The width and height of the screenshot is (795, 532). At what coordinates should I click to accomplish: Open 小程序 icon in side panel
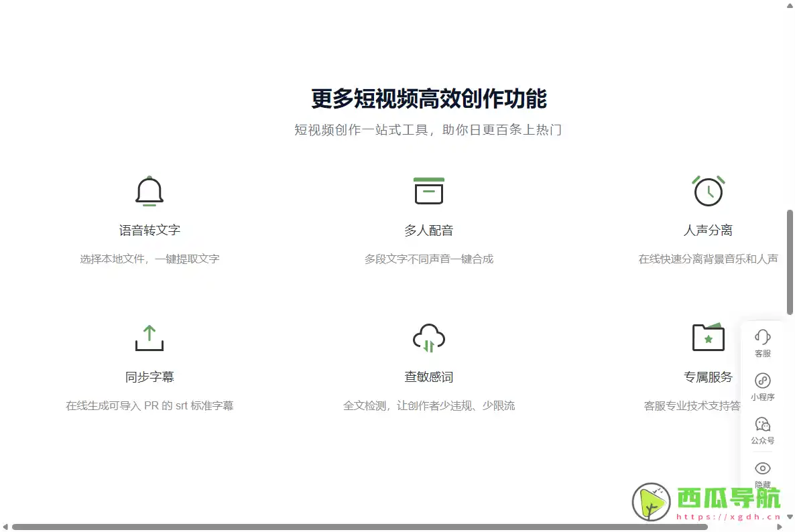pos(763,381)
